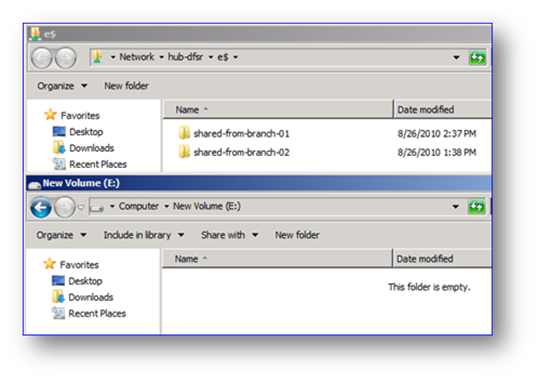The width and height of the screenshot is (538, 381).
Task: Click New Volume (E:) breadcrumb segment
Action: point(207,206)
